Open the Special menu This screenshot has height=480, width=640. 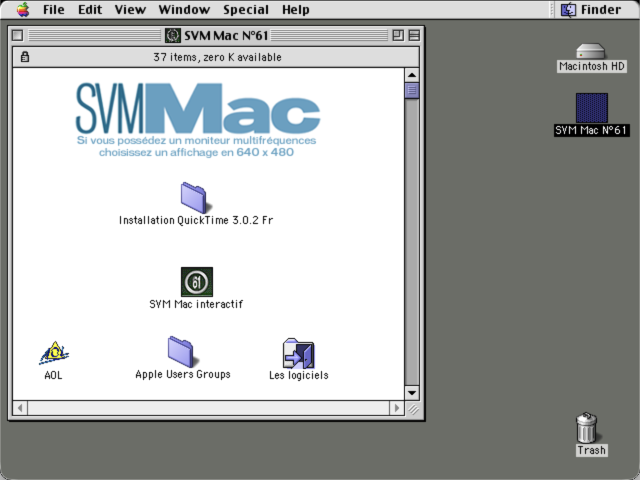tap(246, 9)
